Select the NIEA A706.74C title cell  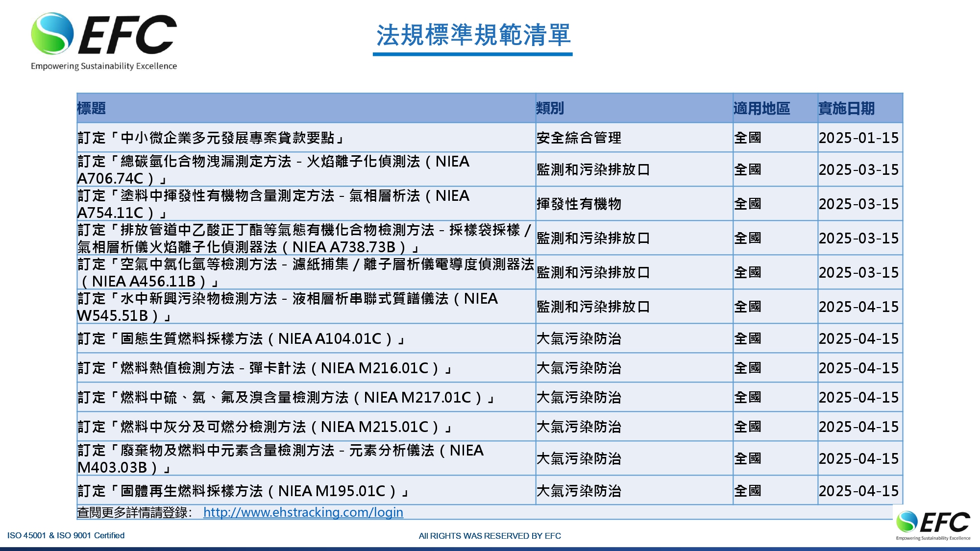tap(306, 169)
